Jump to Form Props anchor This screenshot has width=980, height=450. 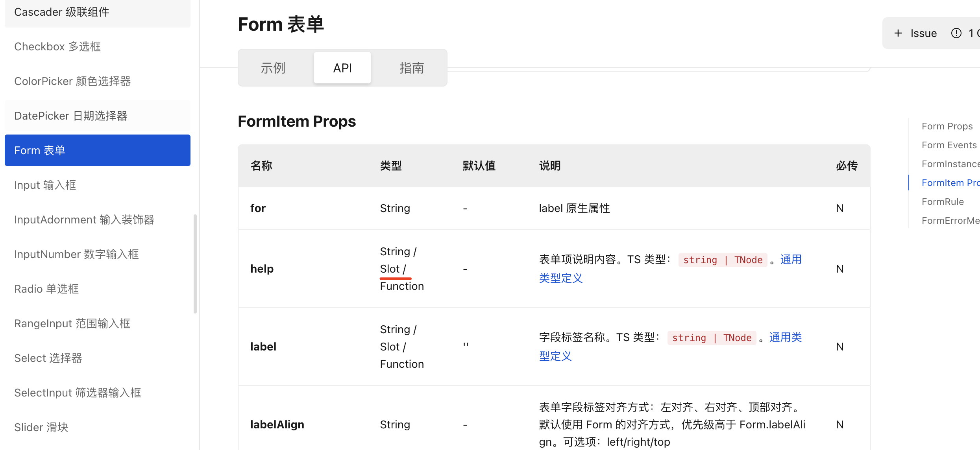point(947,126)
